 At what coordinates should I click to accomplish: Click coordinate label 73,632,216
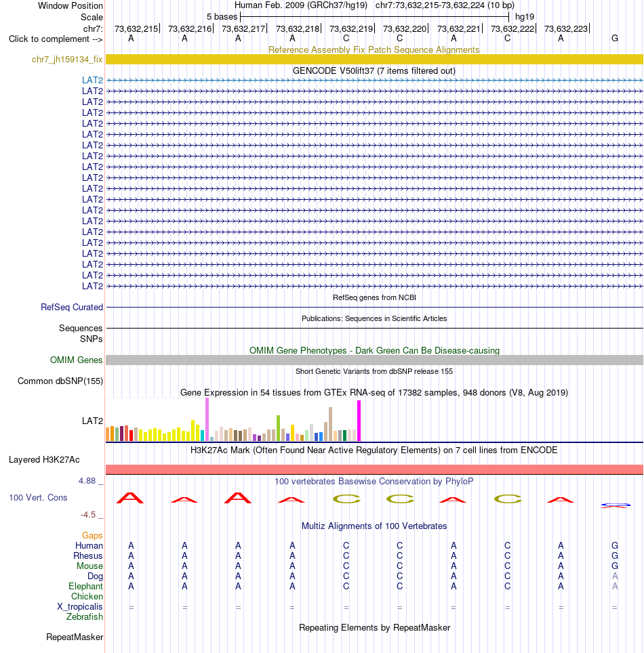190,28
